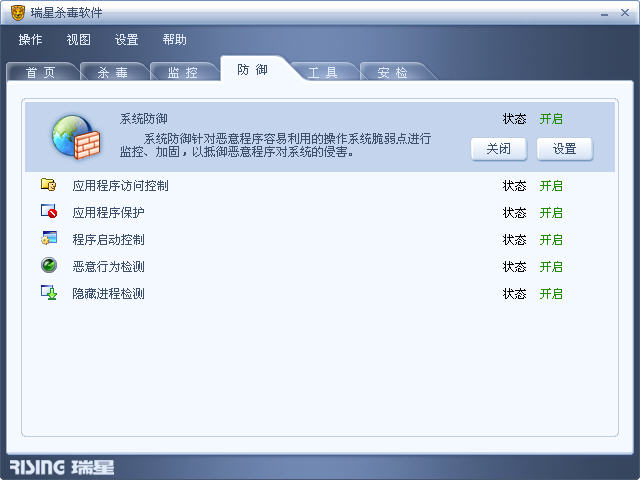Click the blocked window icon beside 应用程序保护
The width and height of the screenshot is (640, 480).
(49, 211)
